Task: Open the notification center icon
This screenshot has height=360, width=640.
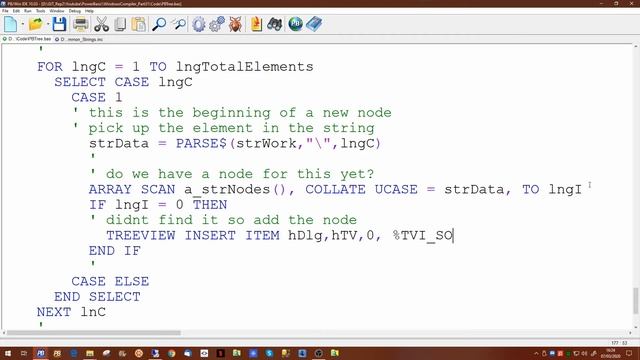Action: [629, 353]
